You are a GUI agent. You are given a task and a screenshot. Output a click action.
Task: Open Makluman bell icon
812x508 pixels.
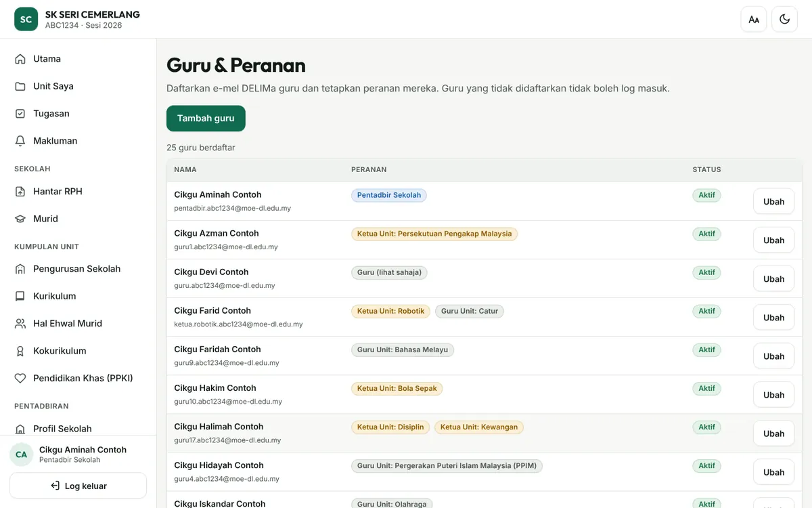click(20, 141)
